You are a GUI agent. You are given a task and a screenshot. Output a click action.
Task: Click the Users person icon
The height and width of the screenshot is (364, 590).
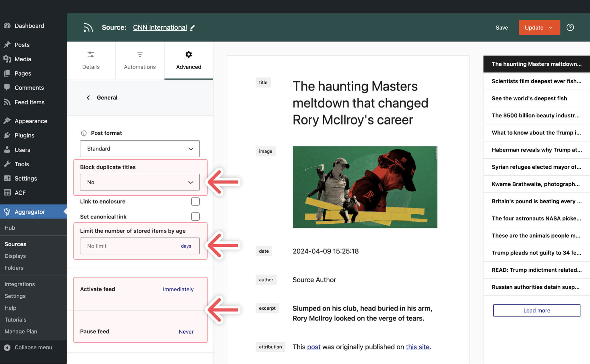coord(7,150)
